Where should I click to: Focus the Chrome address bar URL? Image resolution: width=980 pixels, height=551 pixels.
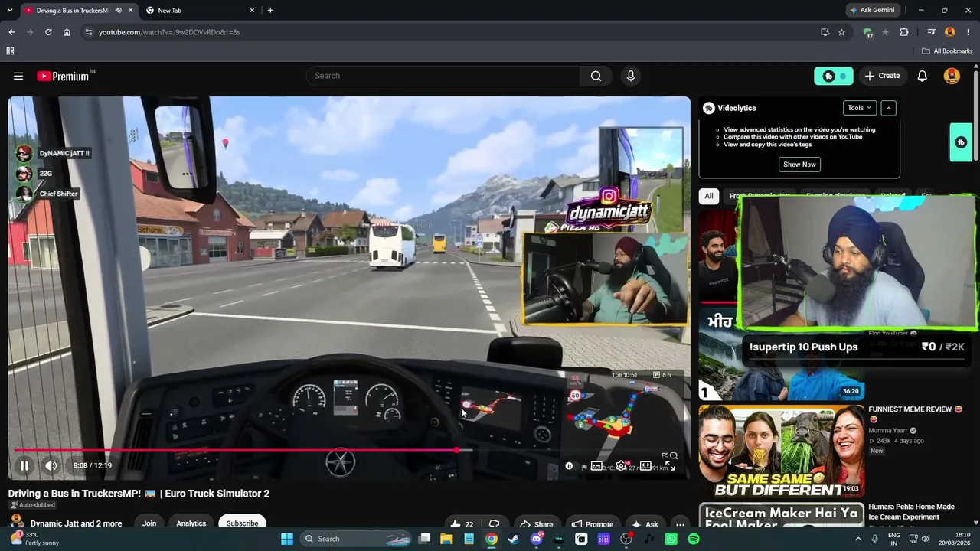(x=169, y=32)
